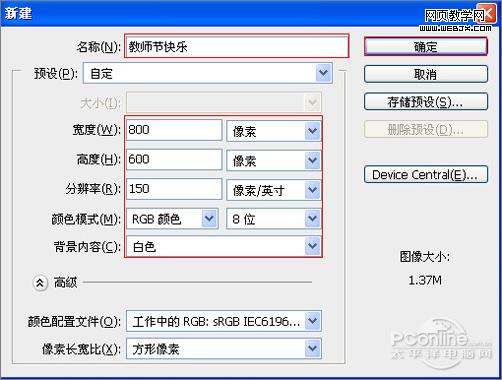Open the 颜色配置文件 dropdown

224,321
